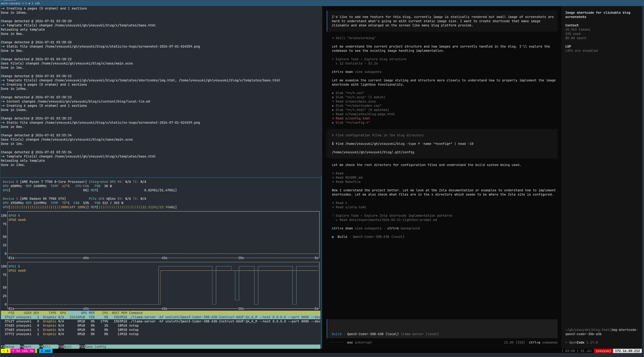Expand the Explore blog structure task
This screenshot has height=357, width=644.
[371, 59]
